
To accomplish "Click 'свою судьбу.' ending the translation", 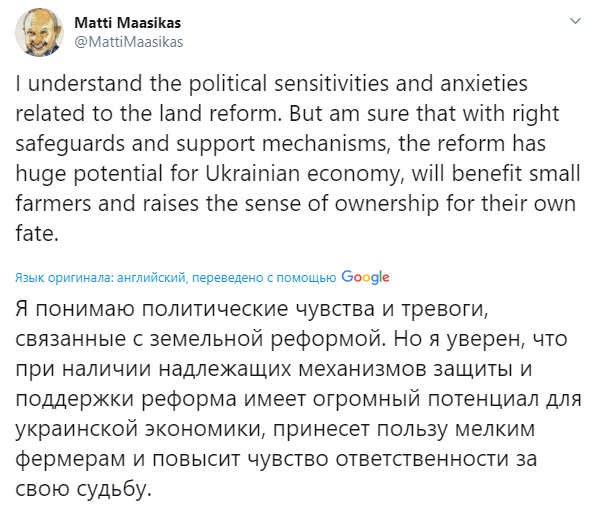I will [x=83, y=489].
